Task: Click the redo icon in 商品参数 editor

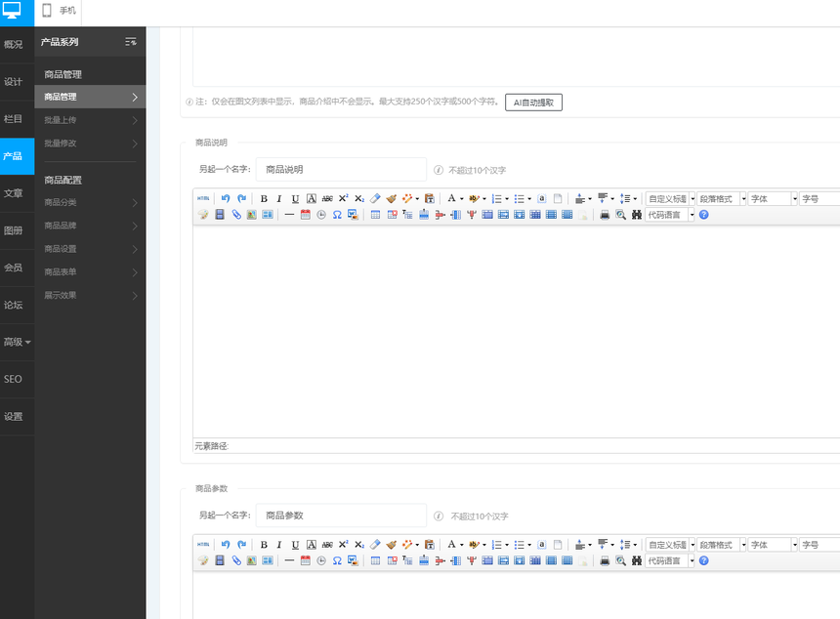Action: pyautogui.click(x=241, y=545)
